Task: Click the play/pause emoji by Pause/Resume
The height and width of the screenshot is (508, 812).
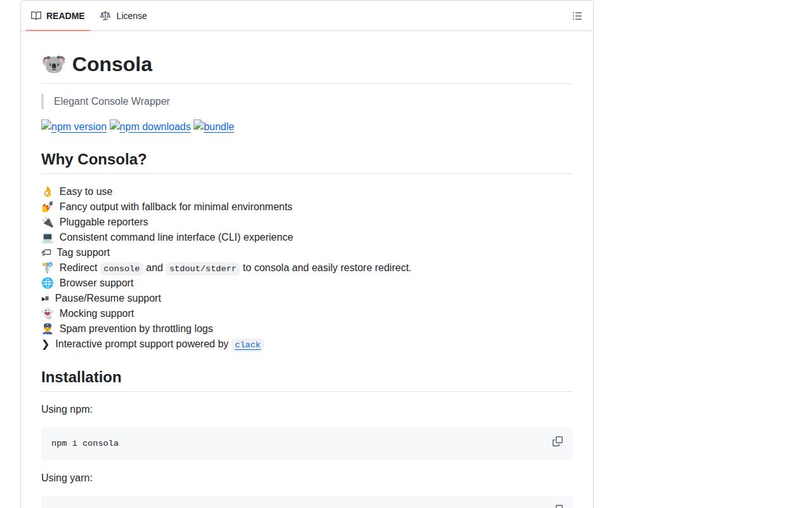Action: pyautogui.click(x=45, y=298)
